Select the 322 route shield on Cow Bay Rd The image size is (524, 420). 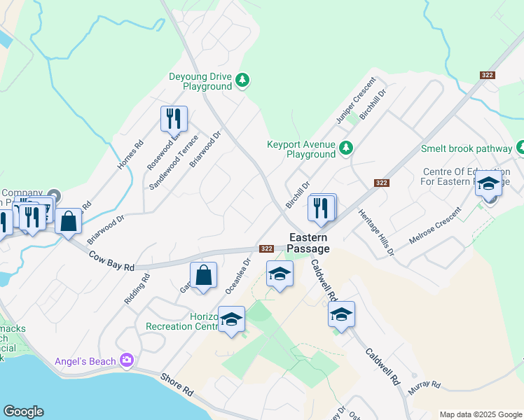click(x=267, y=248)
